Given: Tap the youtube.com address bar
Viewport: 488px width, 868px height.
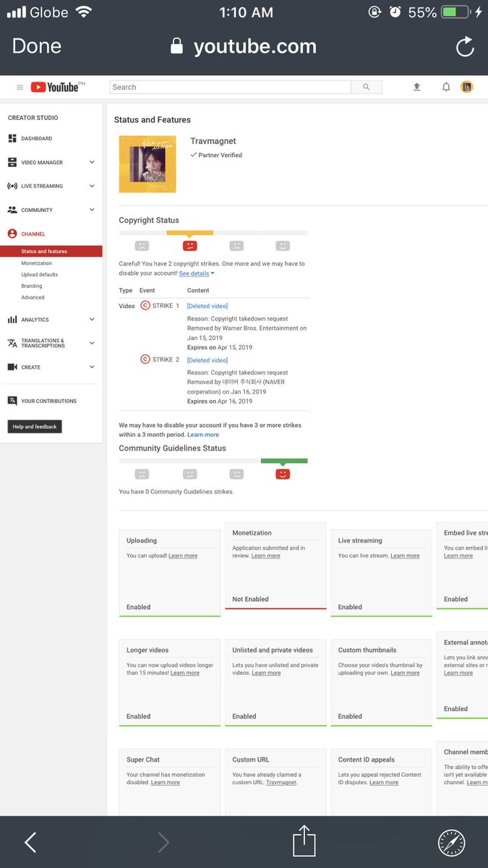Looking at the screenshot, I should [244, 47].
